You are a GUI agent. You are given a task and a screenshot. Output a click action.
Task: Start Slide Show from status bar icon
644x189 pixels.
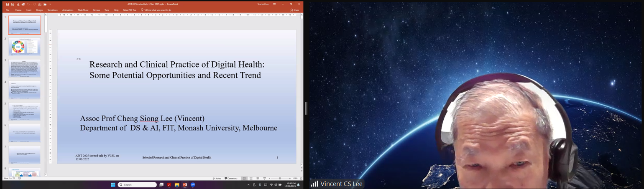[x=264, y=178]
